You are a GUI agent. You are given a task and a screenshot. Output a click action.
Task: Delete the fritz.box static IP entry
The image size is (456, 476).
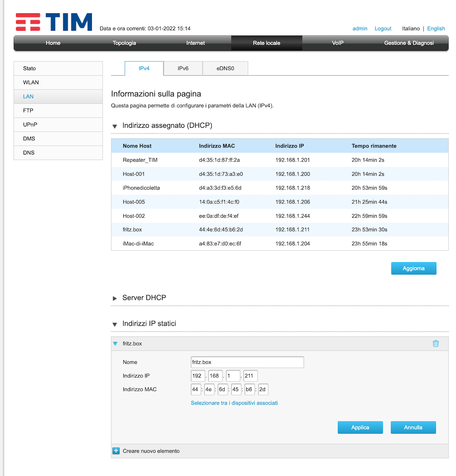tap(436, 344)
